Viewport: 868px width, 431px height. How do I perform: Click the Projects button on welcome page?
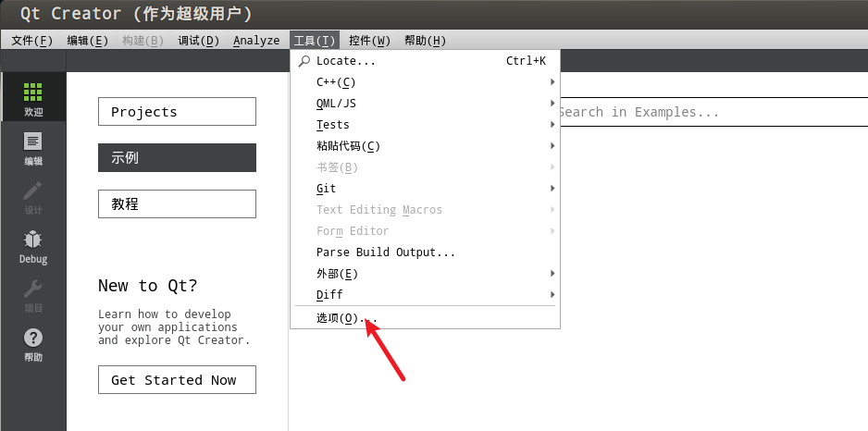[177, 112]
